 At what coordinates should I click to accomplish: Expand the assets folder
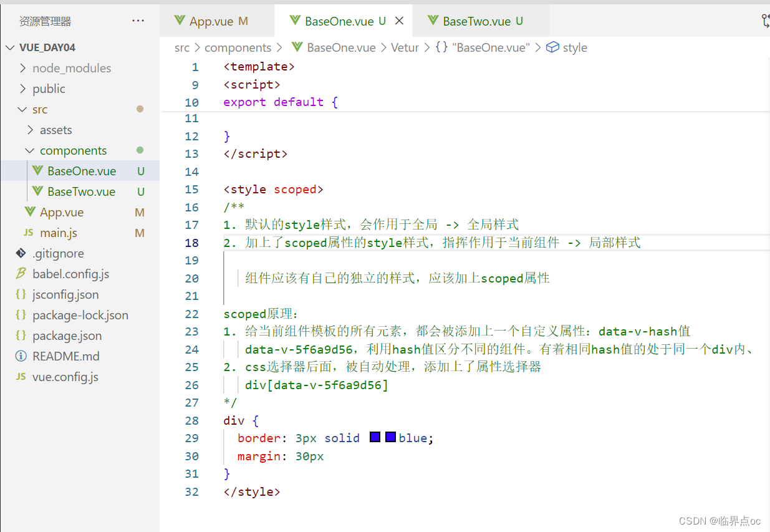coord(31,130)
